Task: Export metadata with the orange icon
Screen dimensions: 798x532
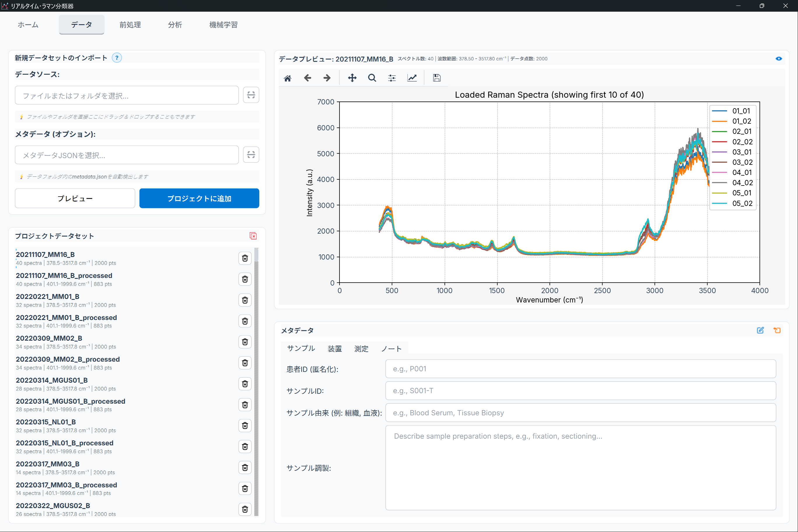Action: [x=777, y=330]
